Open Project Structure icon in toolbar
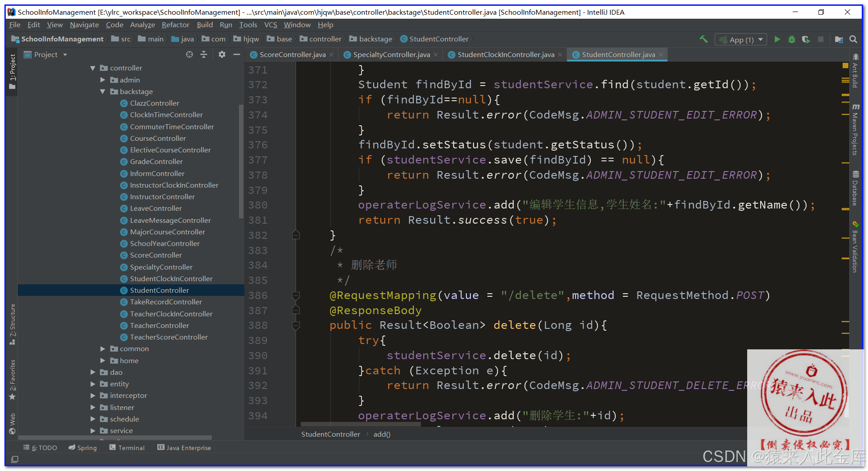Image resolution: width=868 pixels, height=471 pixels. tap(839, 39)
